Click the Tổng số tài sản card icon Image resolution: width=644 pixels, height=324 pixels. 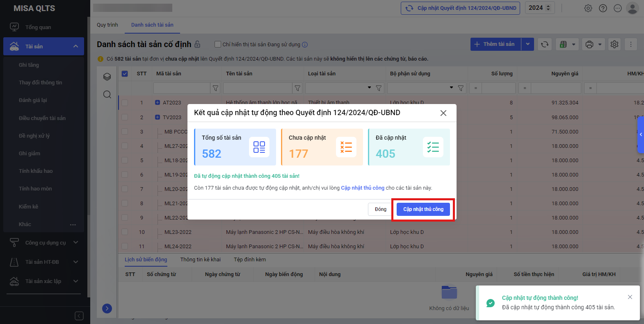click(x=259, y=147)
